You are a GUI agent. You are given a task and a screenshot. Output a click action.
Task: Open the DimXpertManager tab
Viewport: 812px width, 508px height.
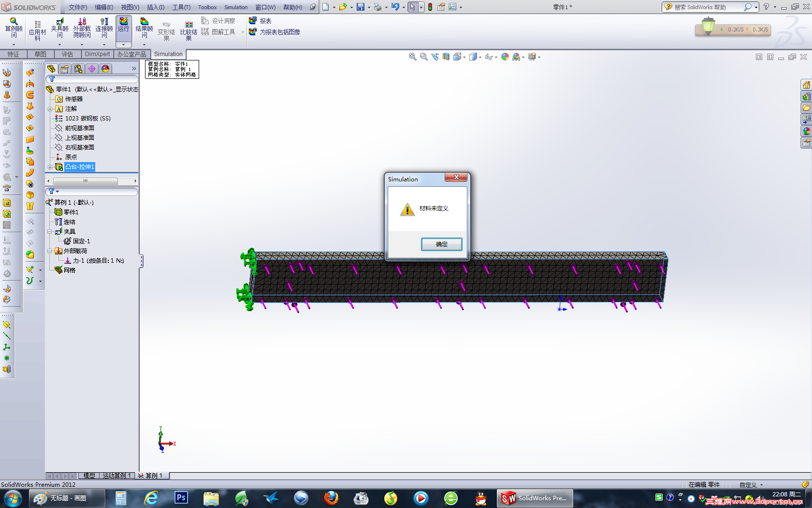92,69
